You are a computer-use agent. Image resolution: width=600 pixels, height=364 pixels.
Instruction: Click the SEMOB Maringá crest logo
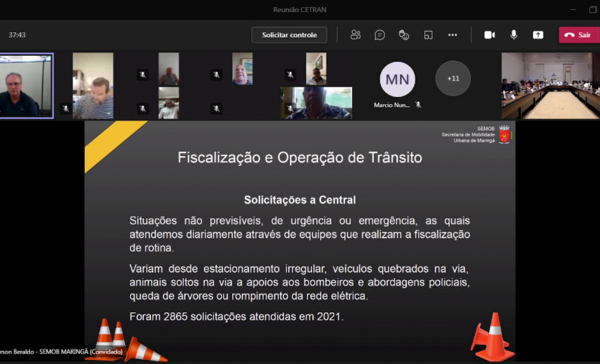tap(504, 134)
